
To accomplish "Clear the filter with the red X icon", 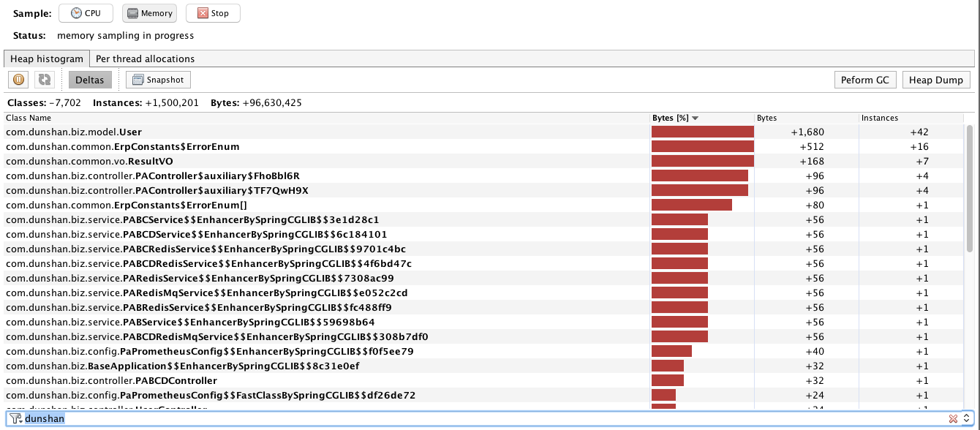I will pyautogui.click(x=953, y=418).
